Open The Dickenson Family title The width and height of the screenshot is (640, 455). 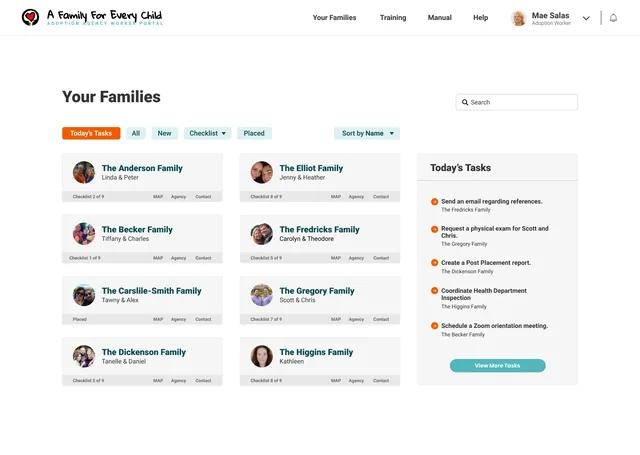pos(144,352)
